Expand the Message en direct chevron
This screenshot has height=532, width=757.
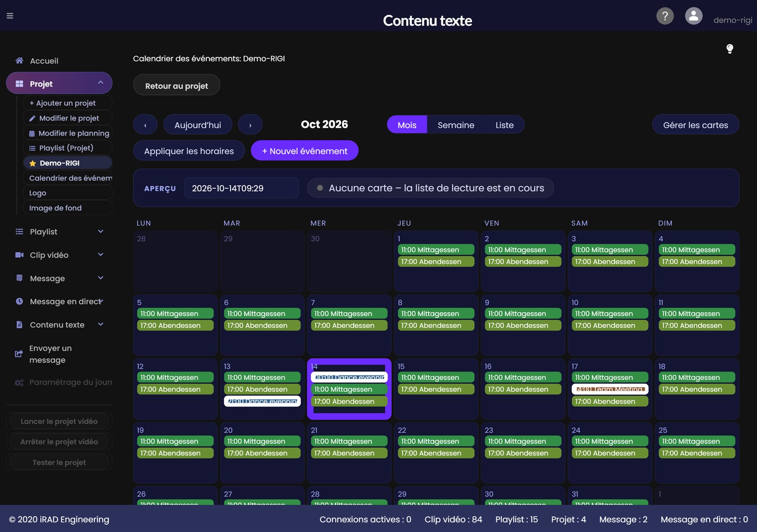(x=101, y=301)
